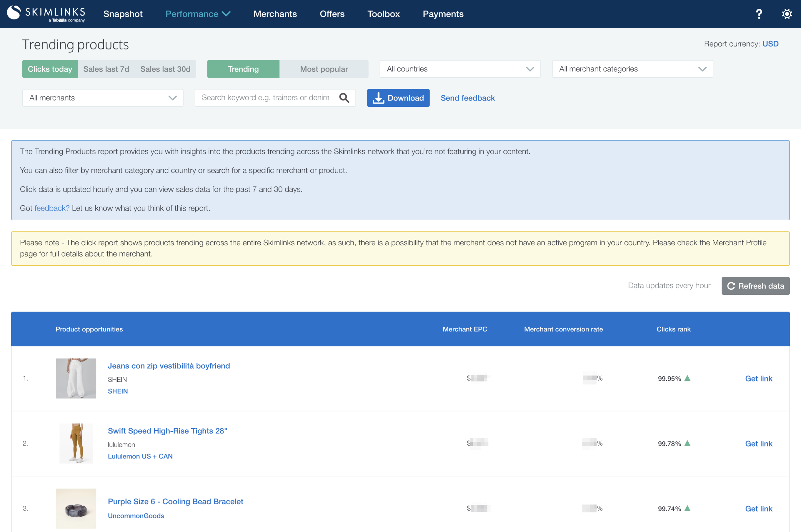Switch to Sales last 7d
Screen dimensions: 801x532
pyautogui.click(x=106, y=69)
